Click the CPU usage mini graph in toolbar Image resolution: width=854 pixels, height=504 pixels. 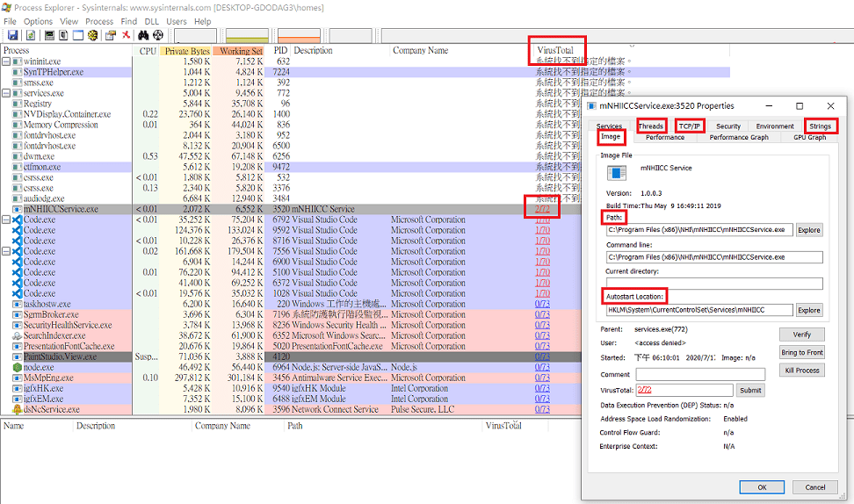(195, 36)
